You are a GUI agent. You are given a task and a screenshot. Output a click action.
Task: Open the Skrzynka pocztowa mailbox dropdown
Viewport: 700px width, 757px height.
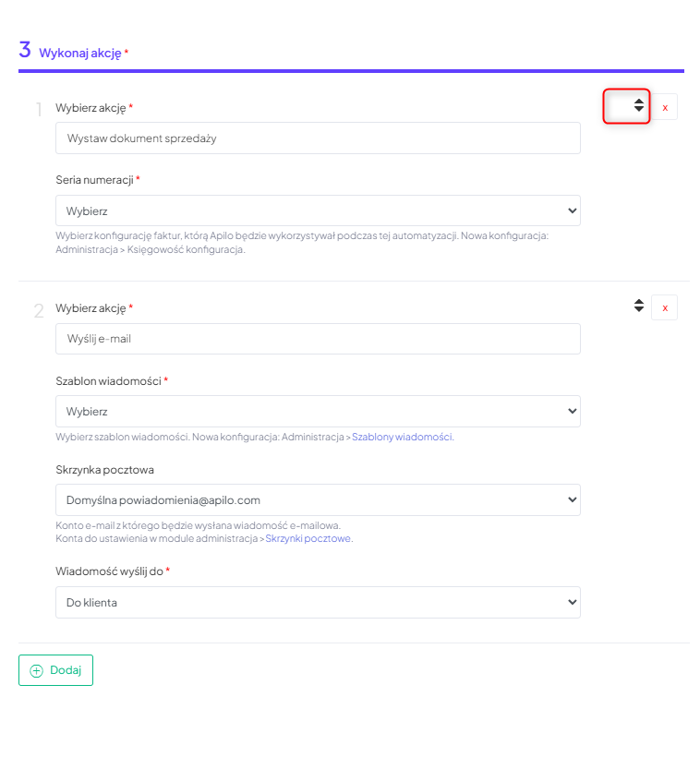click(318, 499)
